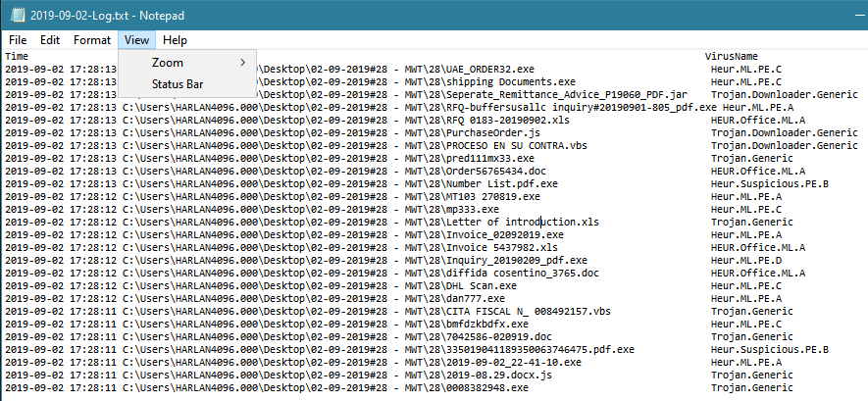Click the timestamp on the dan777.exe row
This screenshot has height=401, width=868.
[x=61, y=298]
